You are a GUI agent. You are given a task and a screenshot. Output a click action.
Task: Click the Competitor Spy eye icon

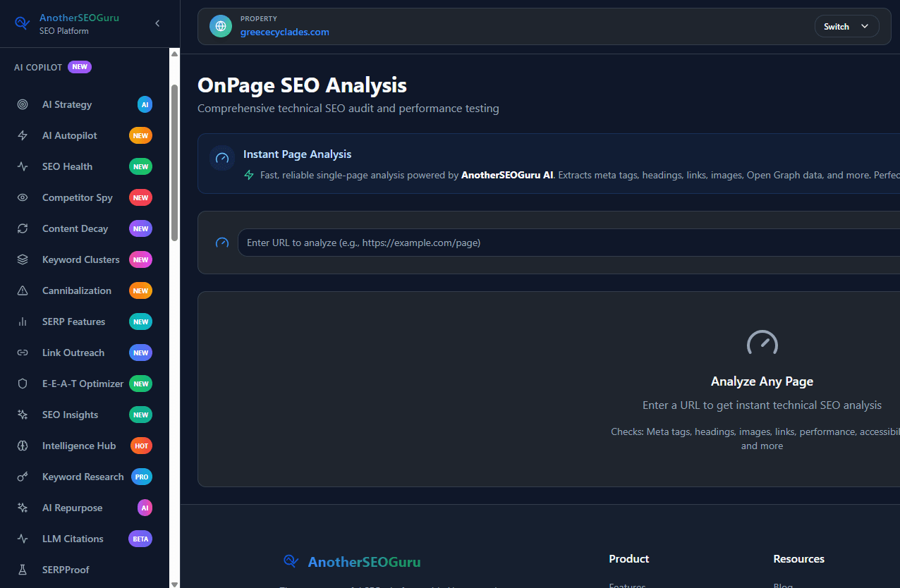pyautogui.click(x=23, y=197)
